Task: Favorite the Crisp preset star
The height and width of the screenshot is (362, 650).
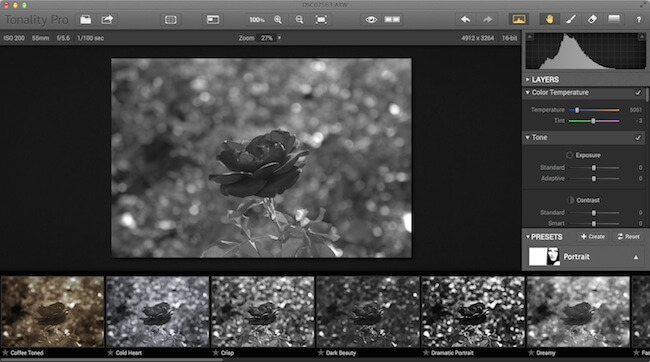Action: [x=216, y=353]
